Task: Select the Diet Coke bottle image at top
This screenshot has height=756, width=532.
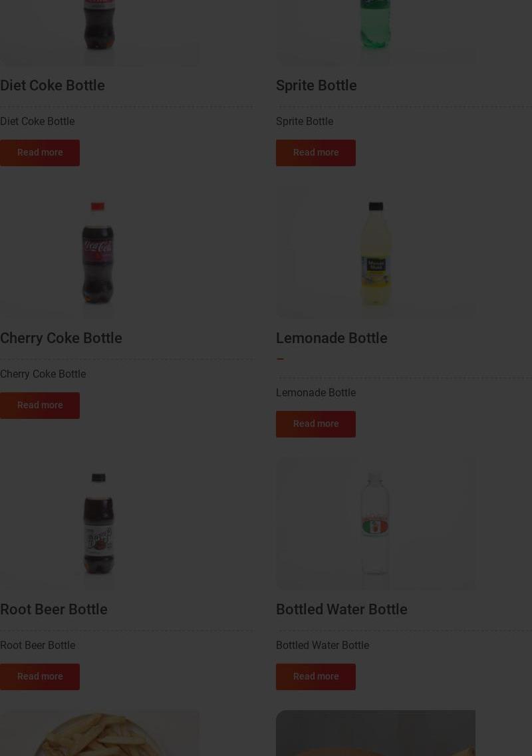Action: point(99,33)
